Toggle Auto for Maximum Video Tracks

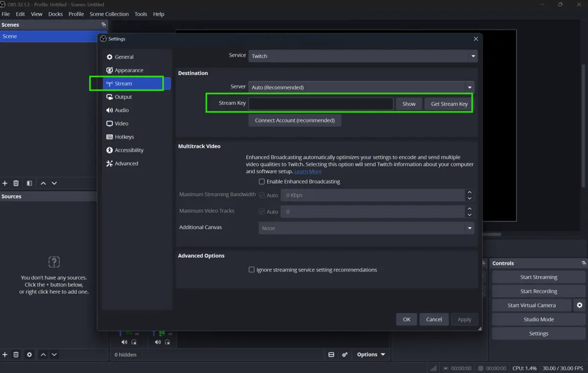tap(262, 211)
